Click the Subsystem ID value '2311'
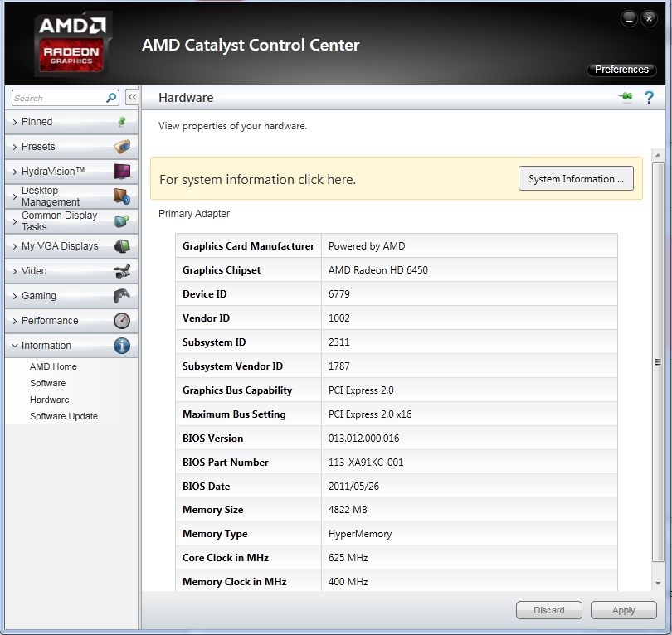 (338, 342)
